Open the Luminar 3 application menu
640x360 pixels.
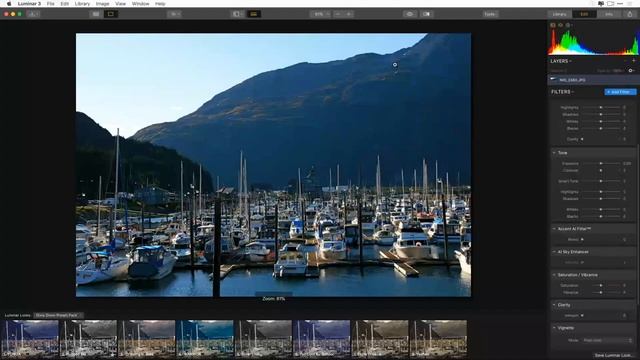(29, 4)
